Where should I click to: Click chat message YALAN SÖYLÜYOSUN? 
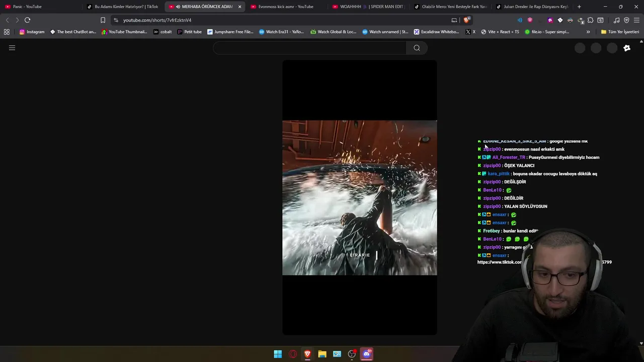click(525, 206)
